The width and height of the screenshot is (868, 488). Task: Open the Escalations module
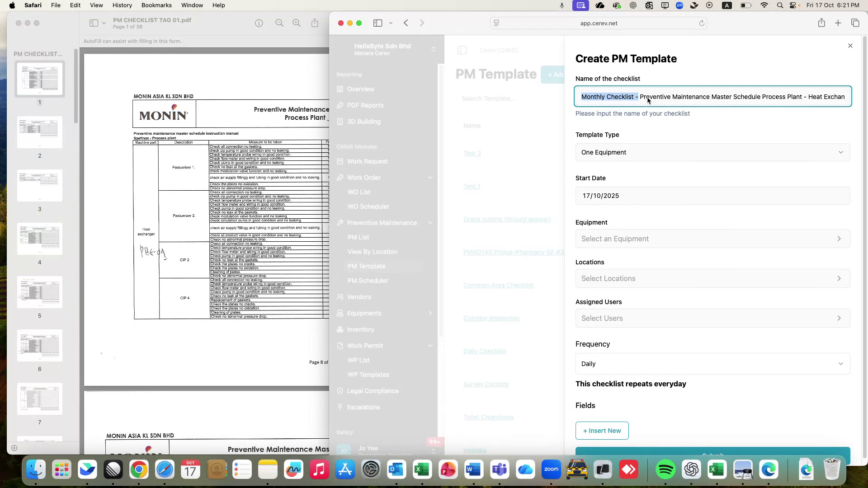point(363,407)
